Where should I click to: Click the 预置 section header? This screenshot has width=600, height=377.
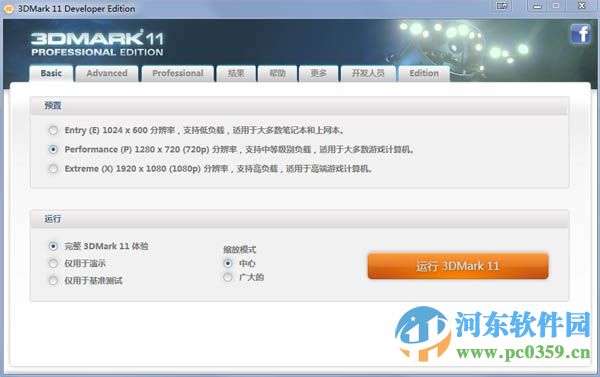pos(299,106)
